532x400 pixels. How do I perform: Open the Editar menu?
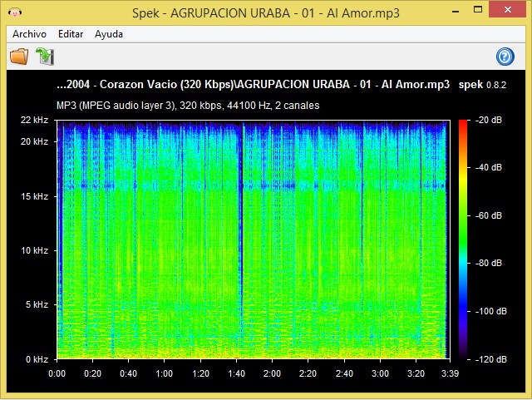(x=71, y=34)
